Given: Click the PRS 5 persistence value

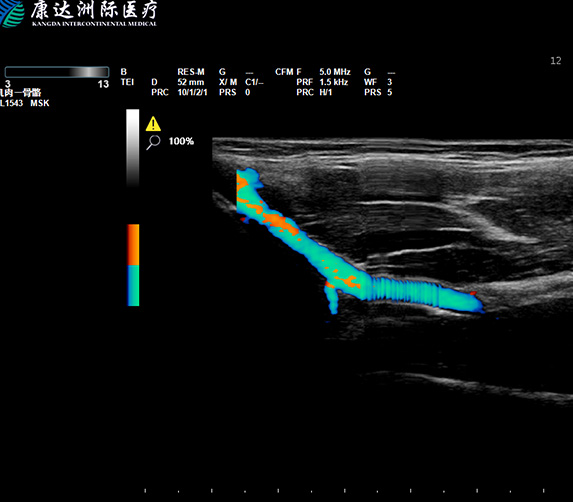Looking at the screenshot, I should pos(390,92).
